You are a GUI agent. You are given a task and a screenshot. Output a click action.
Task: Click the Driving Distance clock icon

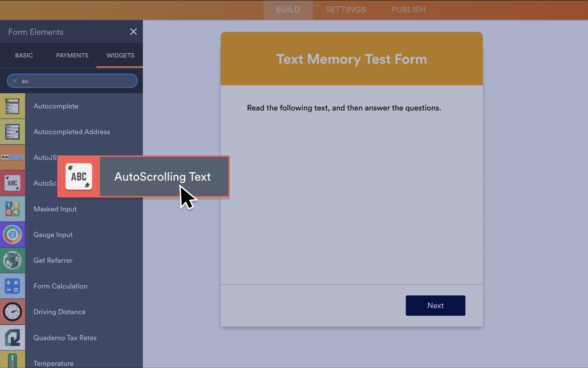pos(12,311)
